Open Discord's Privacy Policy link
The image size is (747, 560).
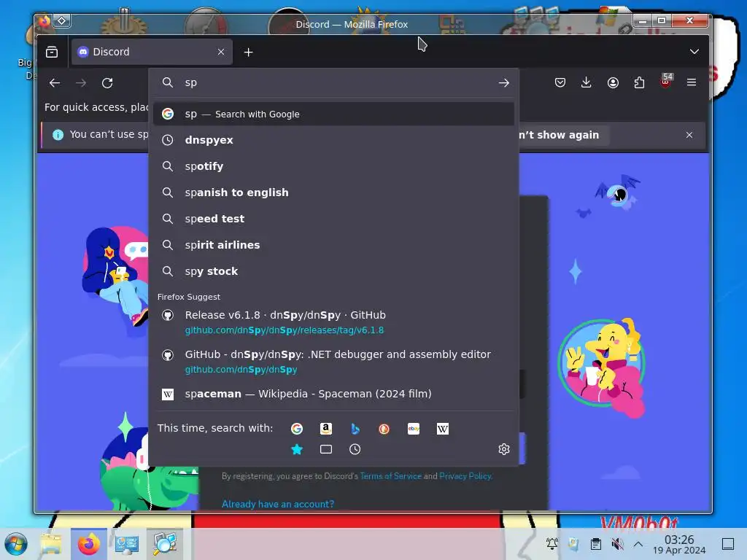(465, 475)
